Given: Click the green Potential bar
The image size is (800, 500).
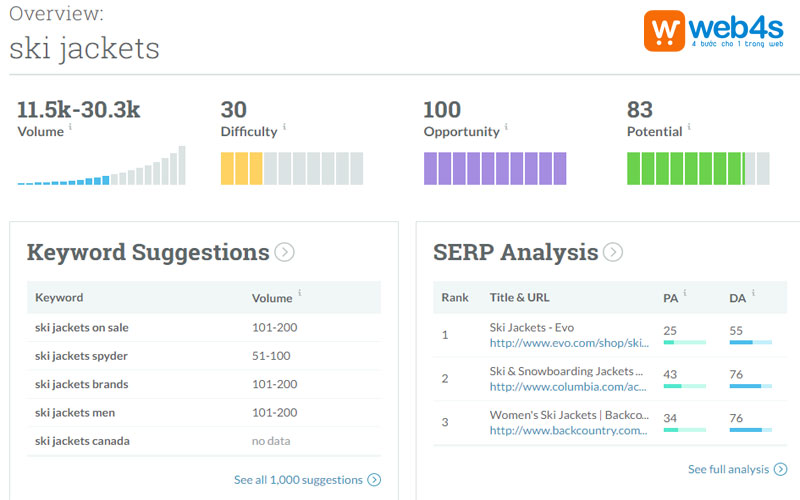Looking at the screenshot, I should [x=685, y=168].
